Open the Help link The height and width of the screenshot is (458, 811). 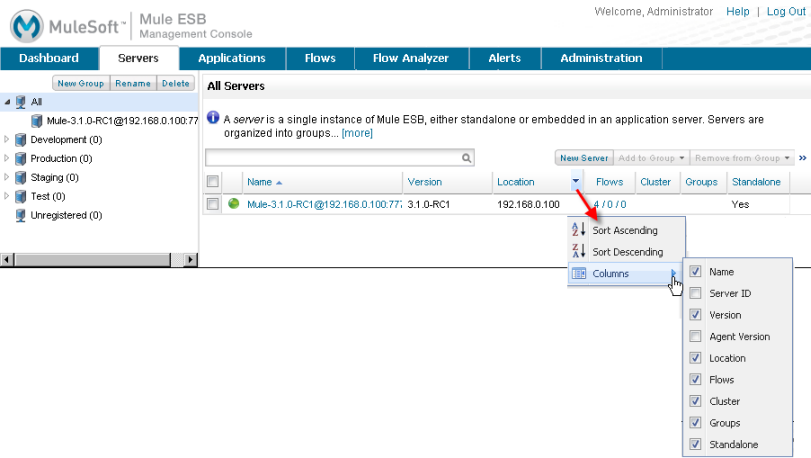point(738,11)
